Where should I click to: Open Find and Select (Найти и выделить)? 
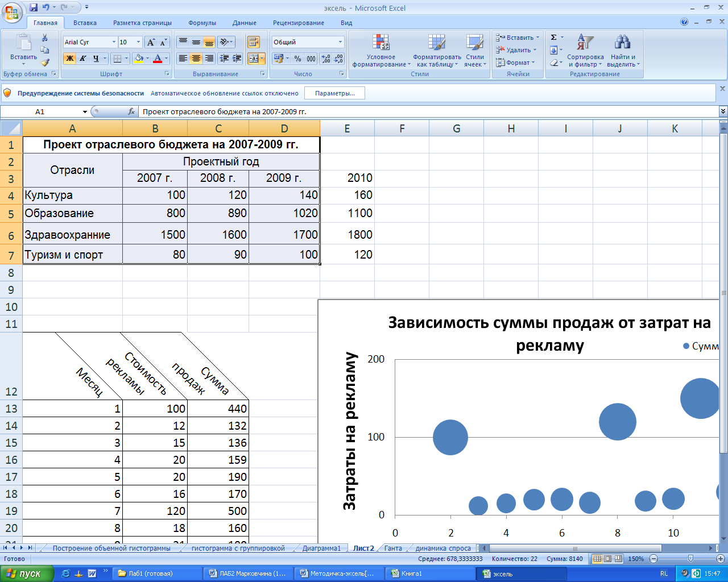(x=623, y=51)
